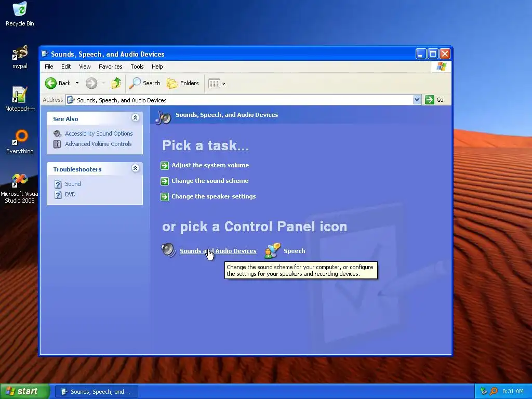This screenshot has width=532, height=399.
Task: Click arrow icon beside Change the sound scheme
Action: pyautogui.click(x=165, y=181)
